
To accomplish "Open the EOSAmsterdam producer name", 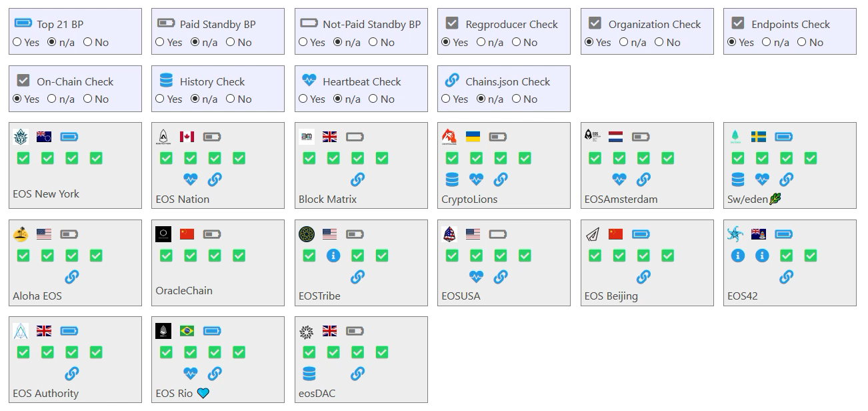I will coord(621,199).
